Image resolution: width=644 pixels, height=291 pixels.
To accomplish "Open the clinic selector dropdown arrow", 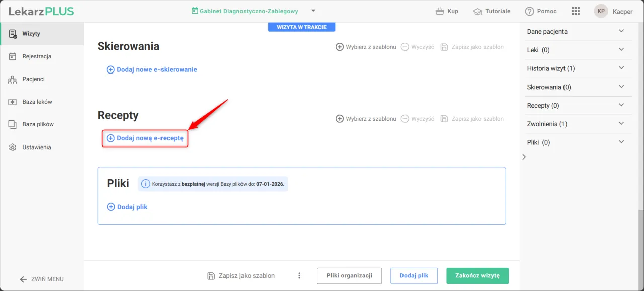I will (313, 11).
